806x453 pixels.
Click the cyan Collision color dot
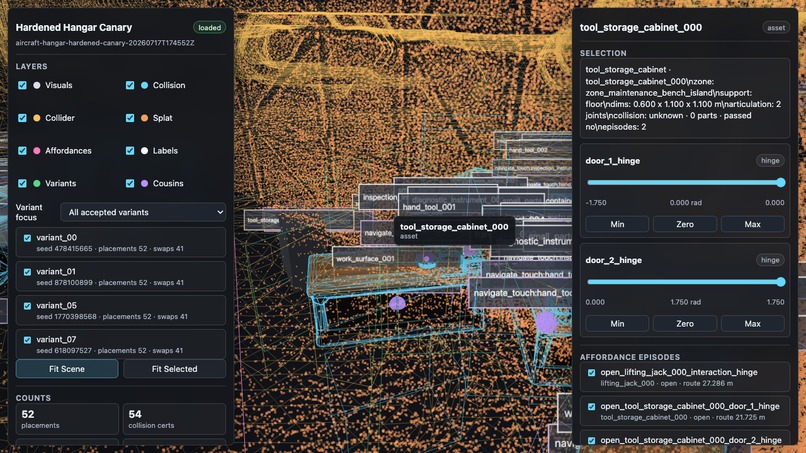pos(144,85)
